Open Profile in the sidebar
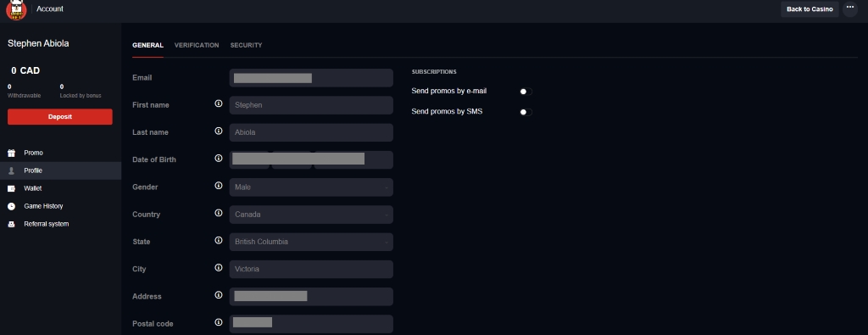Screen dimensions: 868x335 click(60, 170)
